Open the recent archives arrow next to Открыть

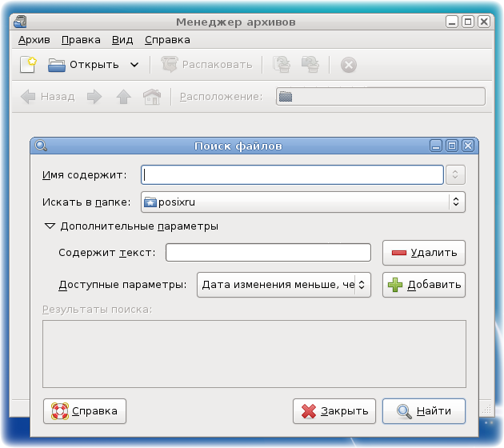(134, 65)
